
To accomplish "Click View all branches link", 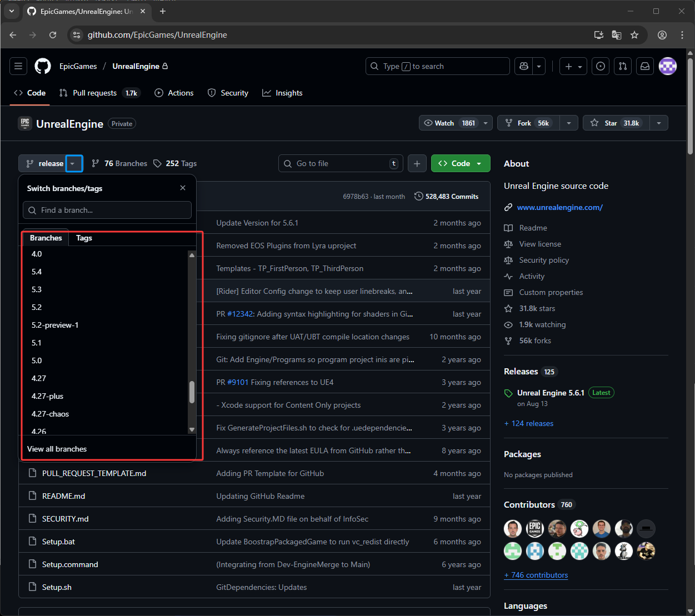I will pos(57,449).
